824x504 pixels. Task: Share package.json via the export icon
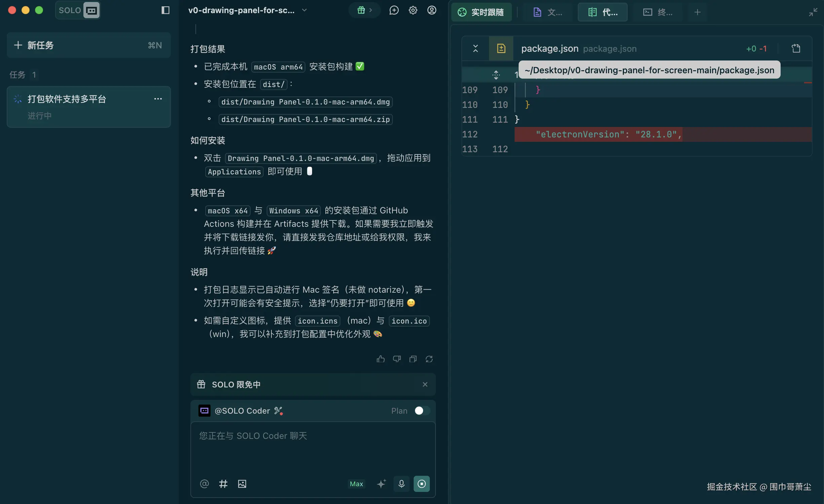tap(796, 48)
